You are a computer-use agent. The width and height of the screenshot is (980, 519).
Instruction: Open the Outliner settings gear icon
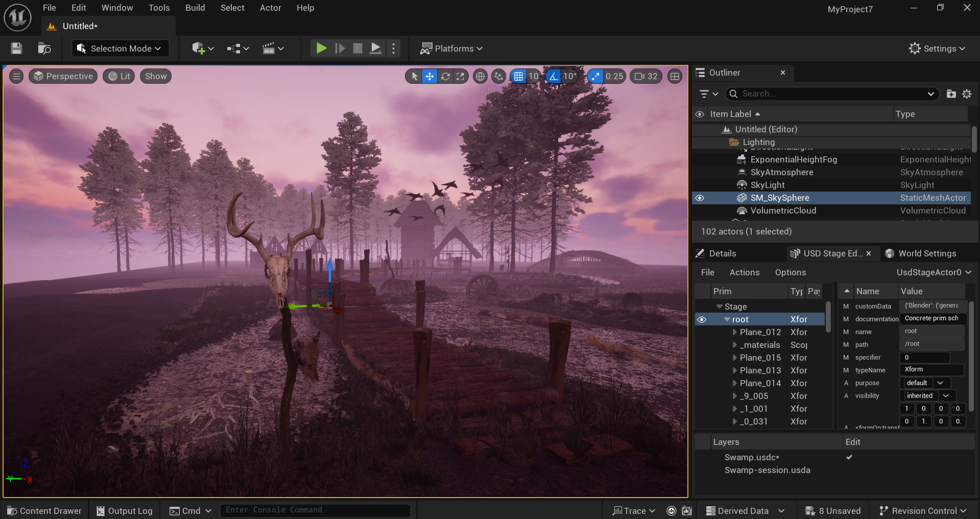(x=967, y=94)
